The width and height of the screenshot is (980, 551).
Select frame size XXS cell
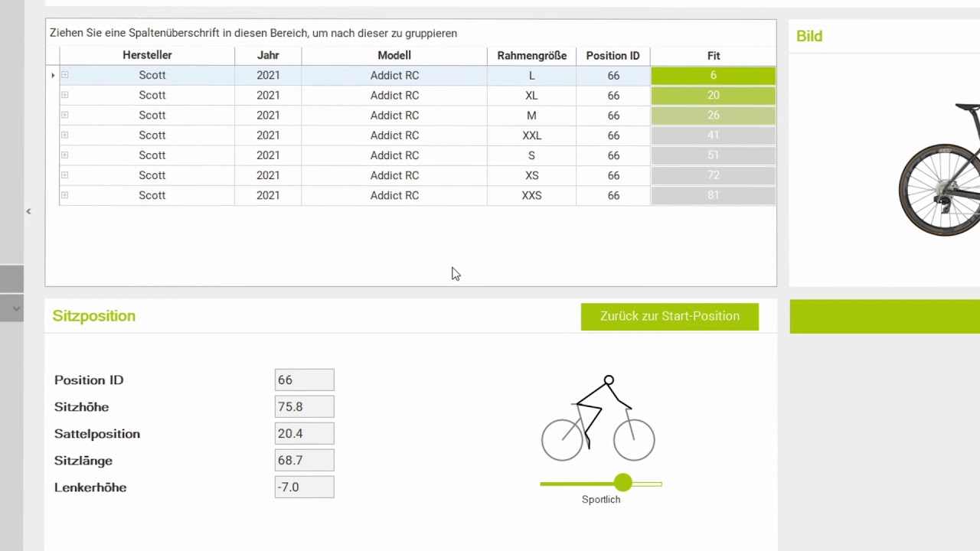(531, 195)
